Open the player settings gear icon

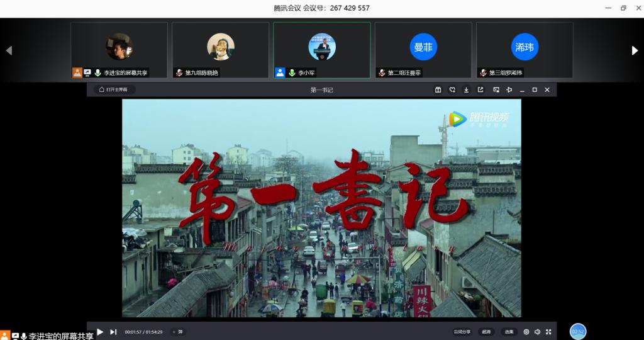point(526,332)
